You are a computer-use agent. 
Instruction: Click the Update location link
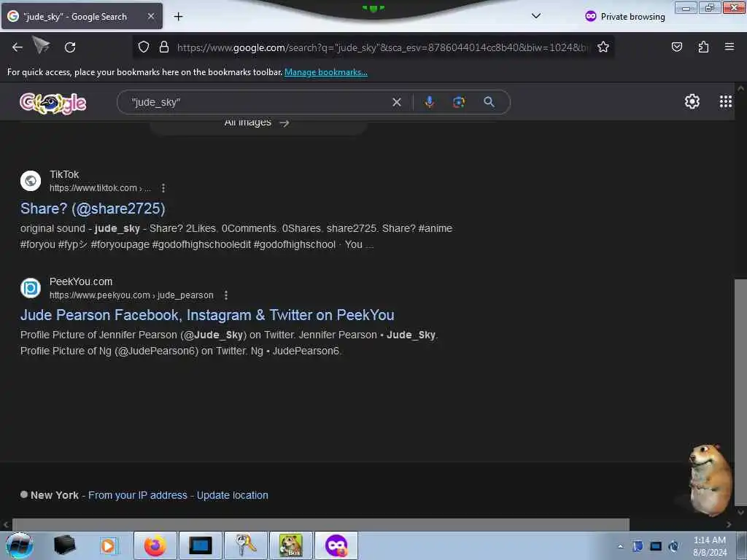[233, 495]
